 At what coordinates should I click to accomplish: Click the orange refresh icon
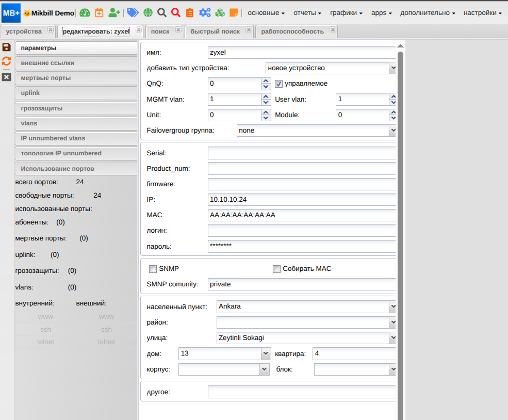[7, 61]
